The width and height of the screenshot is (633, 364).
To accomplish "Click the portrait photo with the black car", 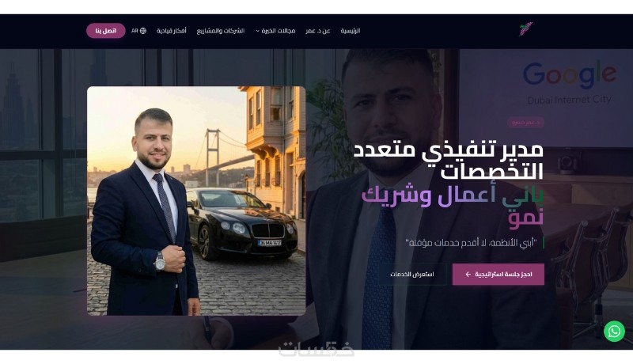I will click(x=196, y=200).
